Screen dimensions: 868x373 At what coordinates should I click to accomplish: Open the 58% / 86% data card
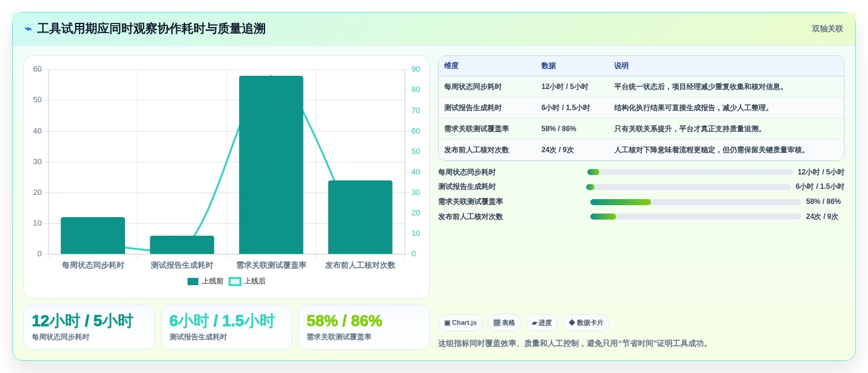364,327
